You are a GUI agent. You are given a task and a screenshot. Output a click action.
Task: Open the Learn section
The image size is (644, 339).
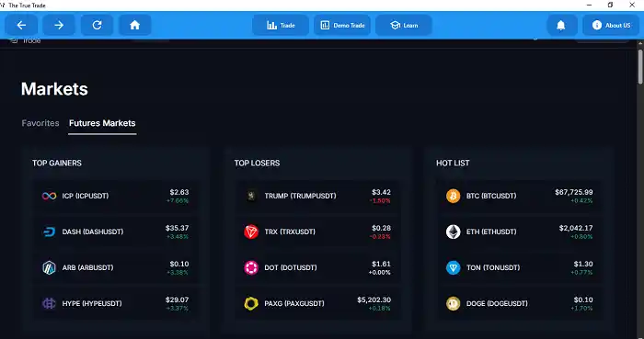point(403,25)
